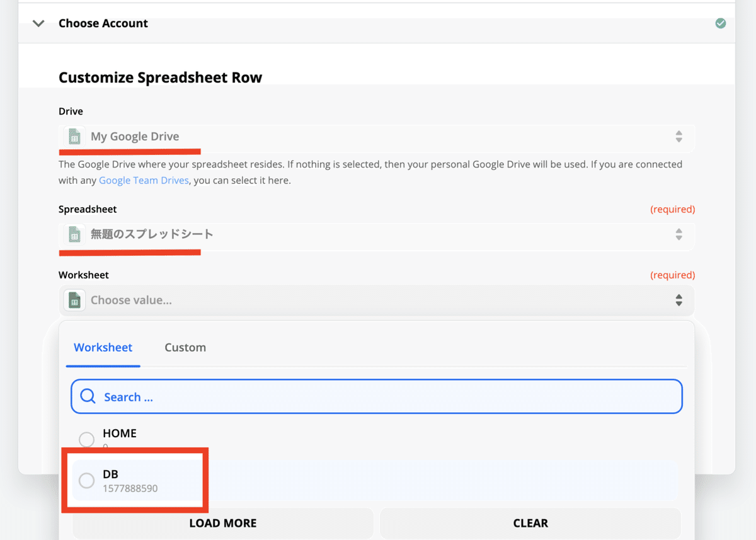The image size is (756, 540).
Task: Switch to the Custom tab
Action: tap(185, 347)
